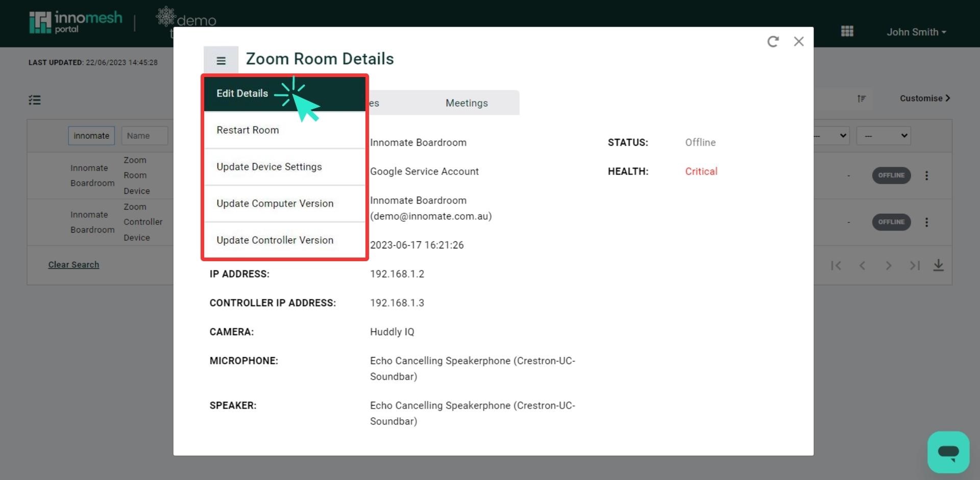Open the apps grid icon in header

tap(847, 32)
